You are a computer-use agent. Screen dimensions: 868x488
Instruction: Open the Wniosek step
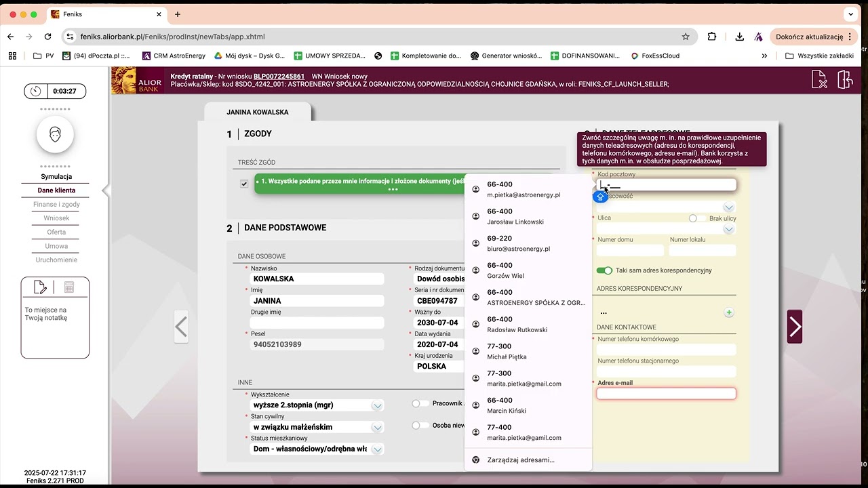click(56, 218)
